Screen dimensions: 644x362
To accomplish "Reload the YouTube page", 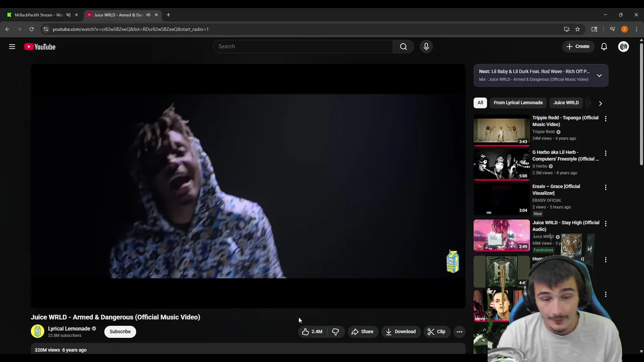I will click(x=31, y=29).
